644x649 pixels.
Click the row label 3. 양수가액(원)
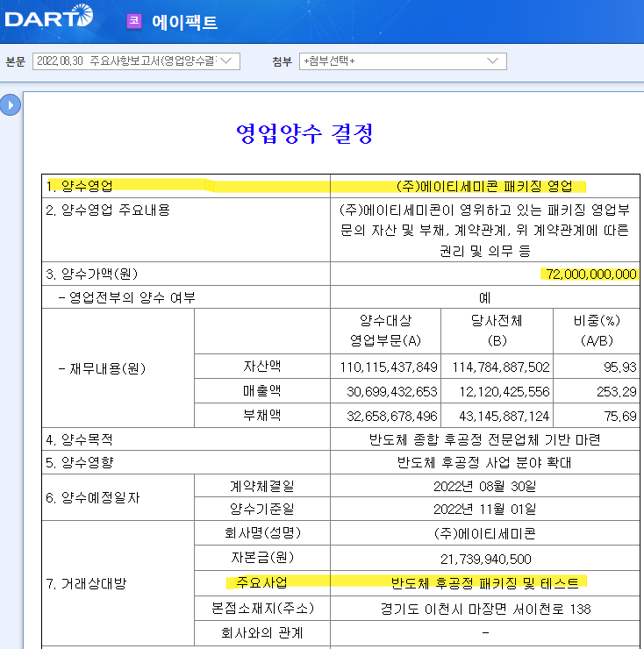point(91,274)
